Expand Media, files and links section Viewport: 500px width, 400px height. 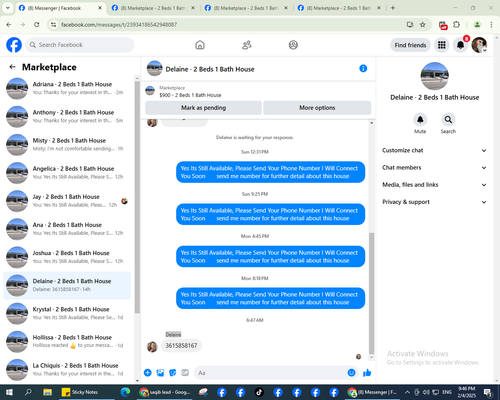click(434, 185)
